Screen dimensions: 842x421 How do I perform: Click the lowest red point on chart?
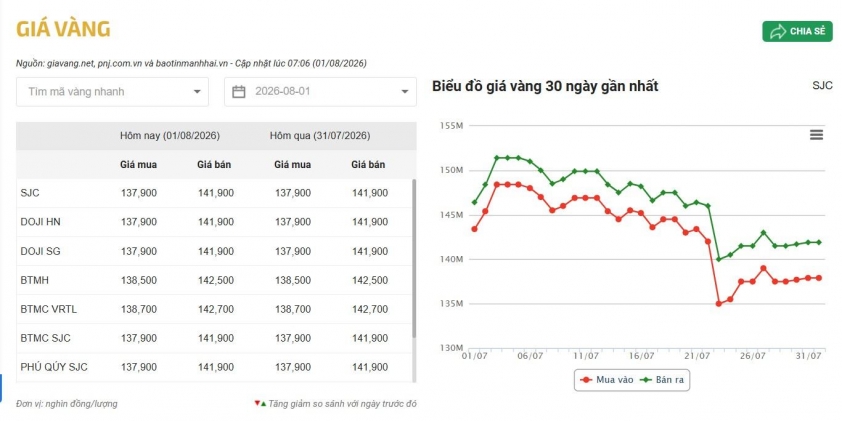click(718, 304)
